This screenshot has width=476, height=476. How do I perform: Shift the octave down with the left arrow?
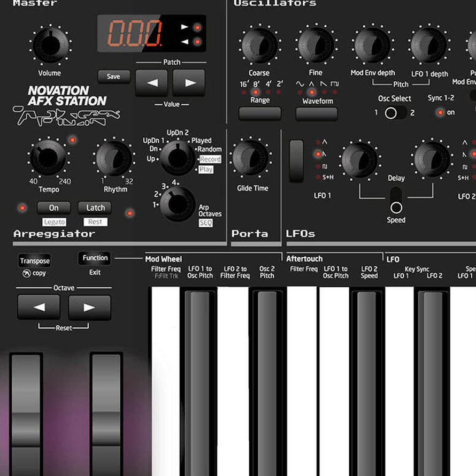(39, 307)
